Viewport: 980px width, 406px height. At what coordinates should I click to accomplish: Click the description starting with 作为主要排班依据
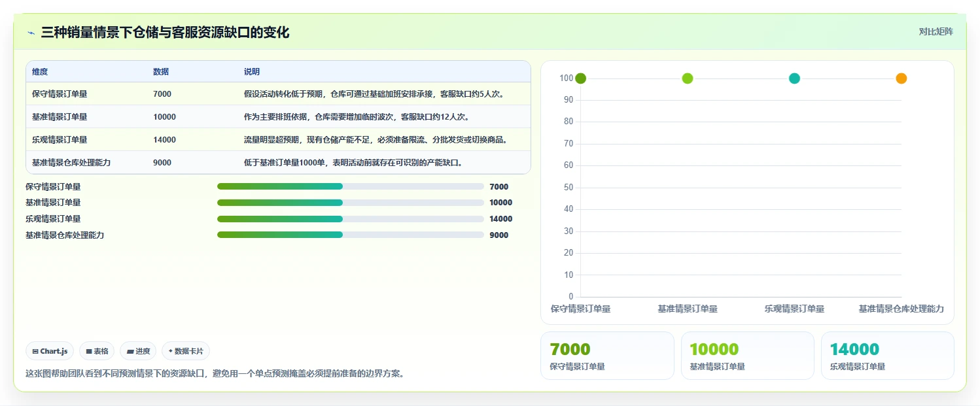click(357, 117)
